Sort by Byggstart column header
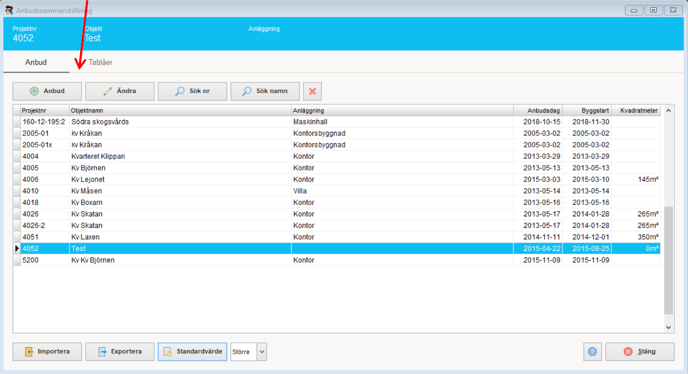Screen dimensions: 688x374 [587, 111]
